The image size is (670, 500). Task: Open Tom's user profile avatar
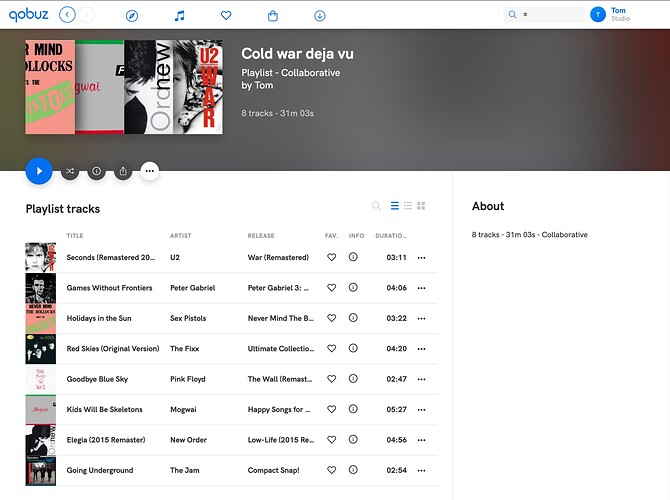[598, 15]
